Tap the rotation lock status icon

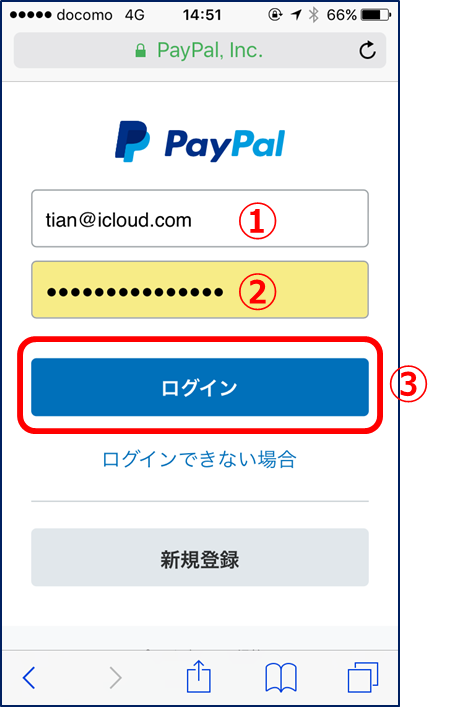(275, 15)
